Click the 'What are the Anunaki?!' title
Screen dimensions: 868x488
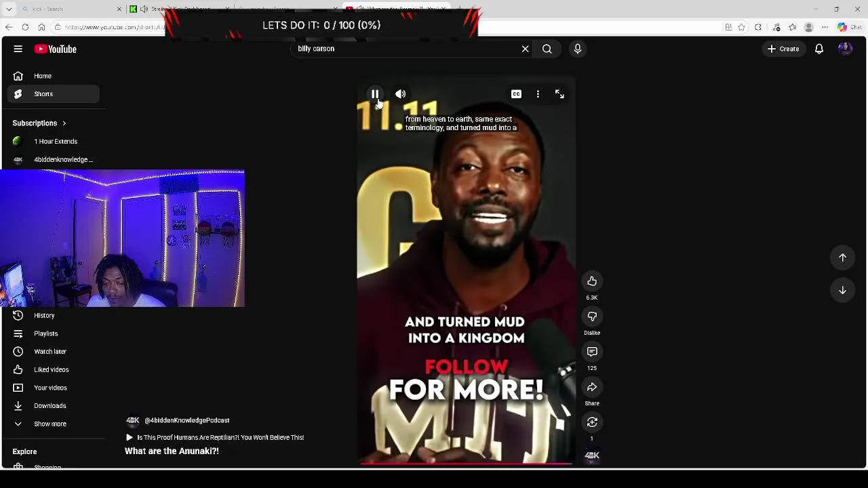[x=172, y=451]
